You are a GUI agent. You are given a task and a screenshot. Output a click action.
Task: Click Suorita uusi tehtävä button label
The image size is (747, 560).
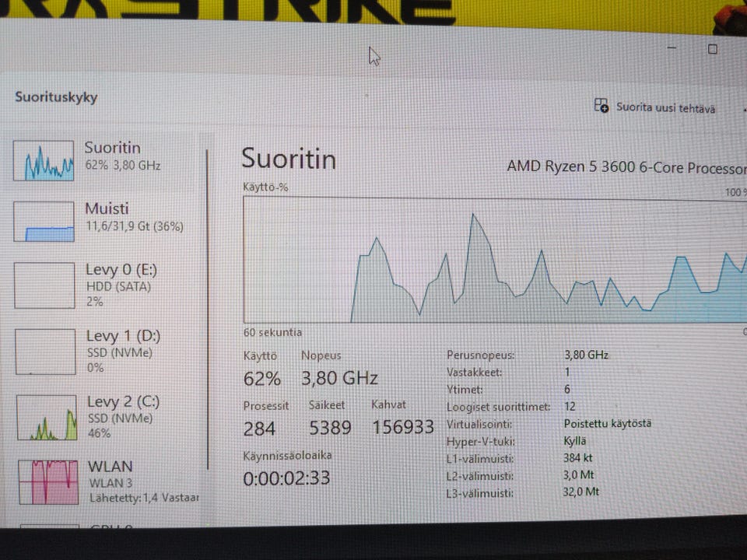(665, 107)
